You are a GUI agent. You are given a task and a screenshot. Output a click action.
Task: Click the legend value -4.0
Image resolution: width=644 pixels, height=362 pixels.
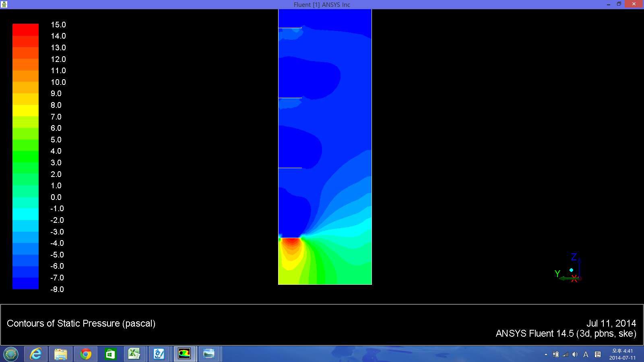[57, 243]
